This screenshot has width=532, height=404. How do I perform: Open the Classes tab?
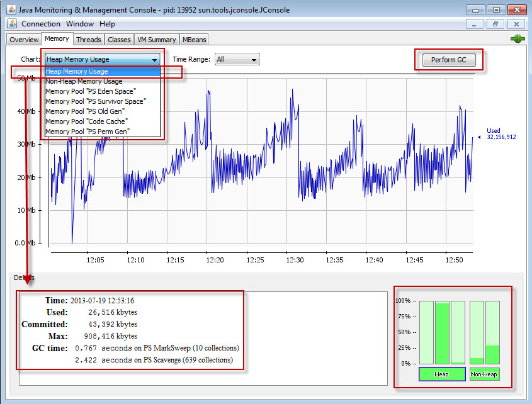pos(119,40)
